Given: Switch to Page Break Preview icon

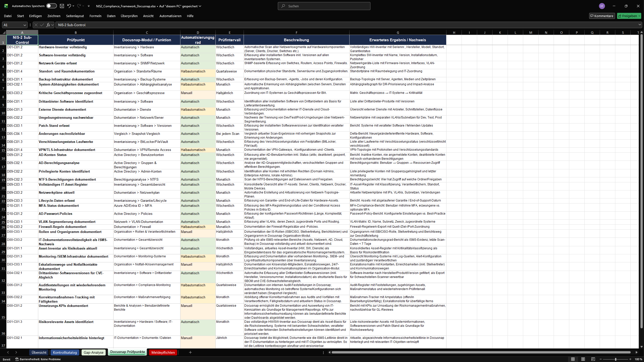Looking at the screenshot, I should coord(593,359).
